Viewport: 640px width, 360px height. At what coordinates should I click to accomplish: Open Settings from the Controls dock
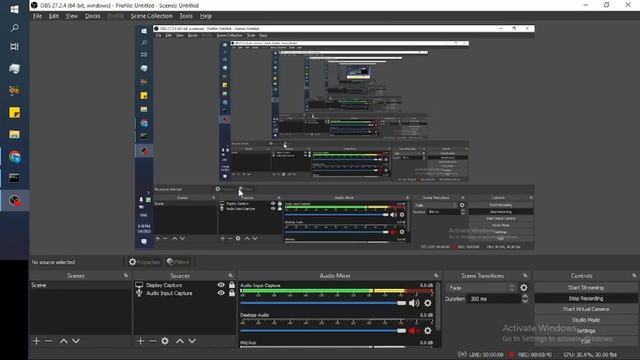(x=586, y=331)
